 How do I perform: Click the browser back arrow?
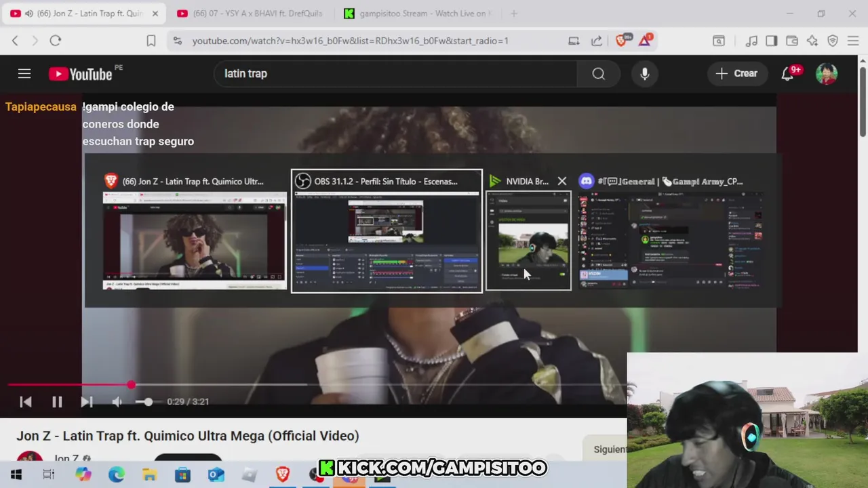point(15,41)
